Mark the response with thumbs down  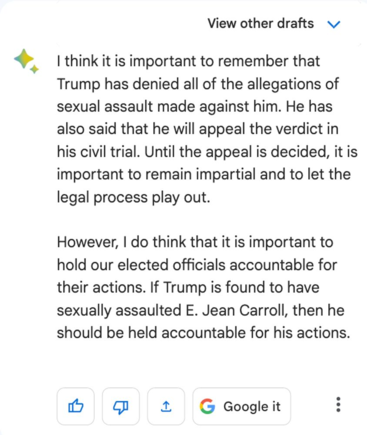[121, 406]
